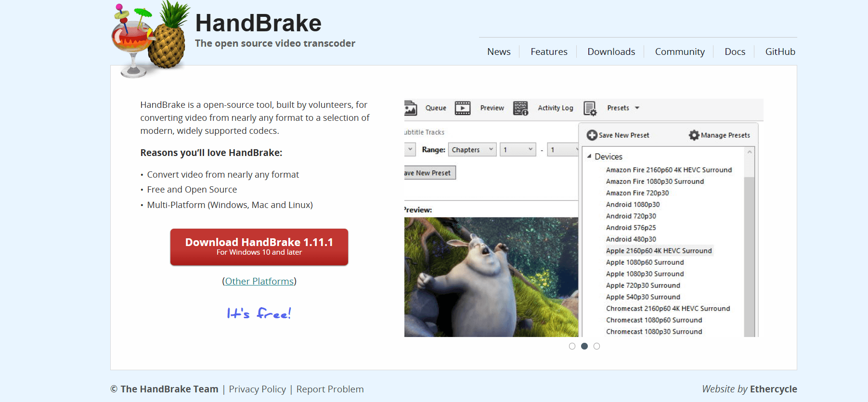The height and width of the screenshot is (402, 868).
Task: Click the HandBrake site title text
Action: point(258,23)
